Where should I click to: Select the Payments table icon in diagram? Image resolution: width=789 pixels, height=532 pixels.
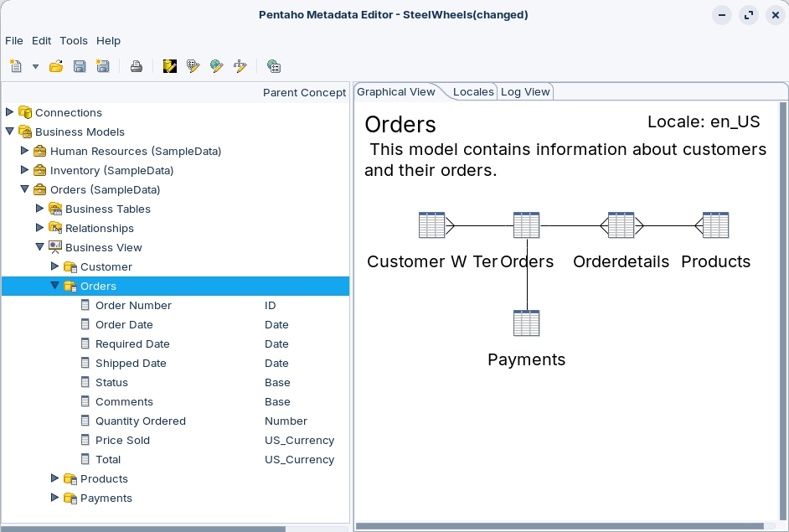pos(526,323)
